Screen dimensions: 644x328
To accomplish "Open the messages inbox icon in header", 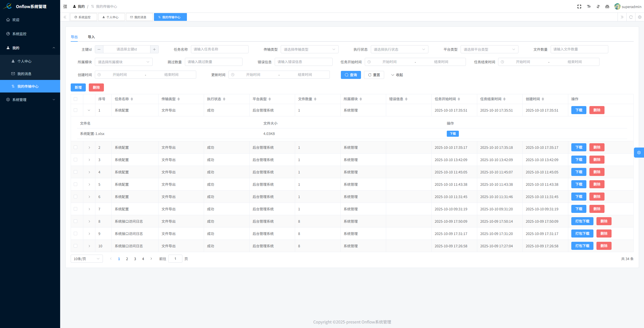I will tap(607, 7).
